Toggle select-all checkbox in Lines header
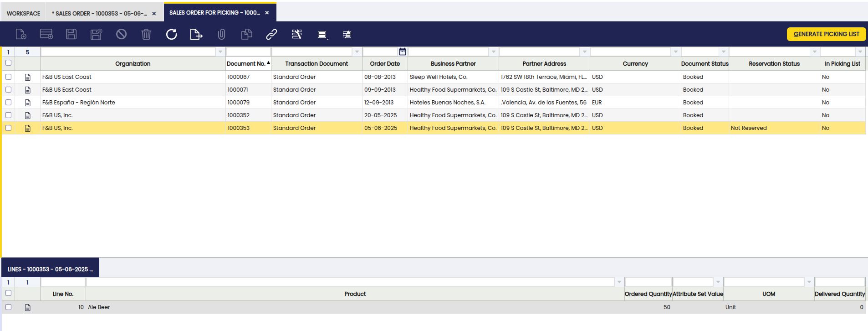868x331 pixels. [x=8, y=293]
